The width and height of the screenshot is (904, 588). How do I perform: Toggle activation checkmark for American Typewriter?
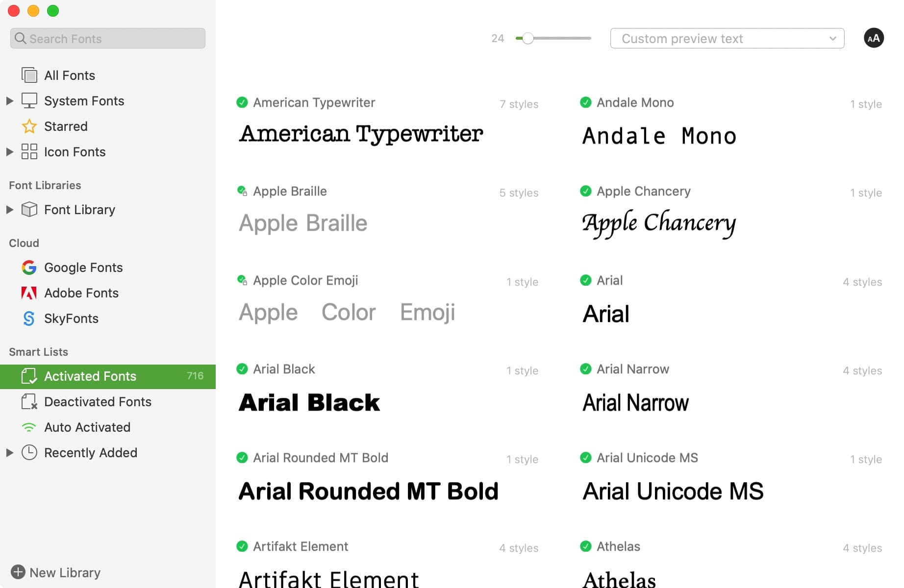[242, 102]
